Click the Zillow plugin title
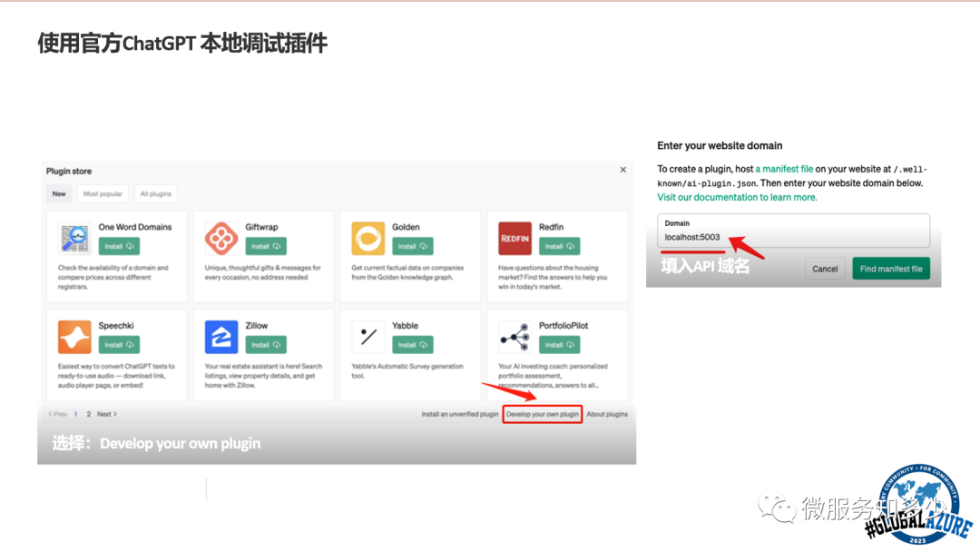 [256, 326]
